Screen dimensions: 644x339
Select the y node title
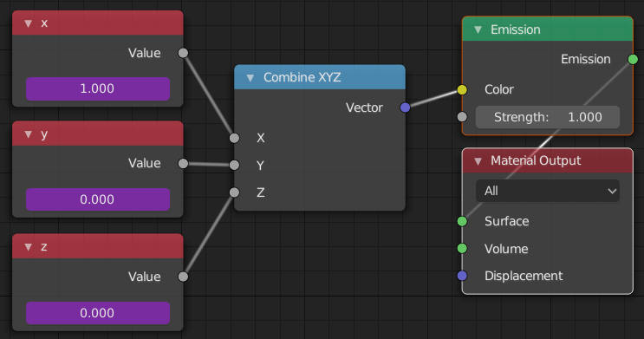[x=44, y=134]
